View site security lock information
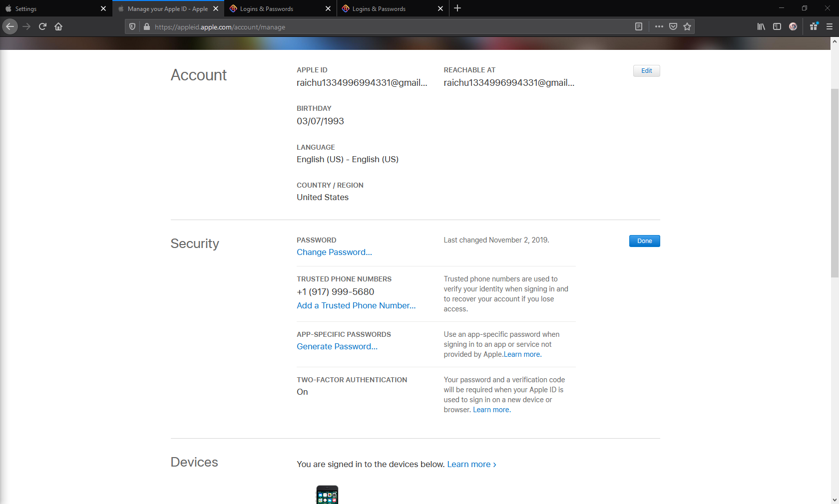 (147, 27)
